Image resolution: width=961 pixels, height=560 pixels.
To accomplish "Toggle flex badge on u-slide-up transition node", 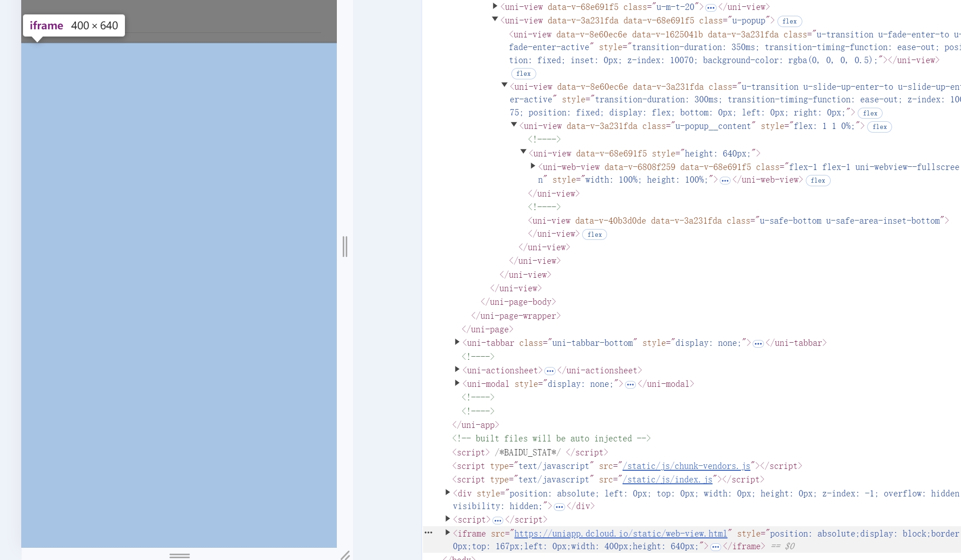I will tap(870, 113).
